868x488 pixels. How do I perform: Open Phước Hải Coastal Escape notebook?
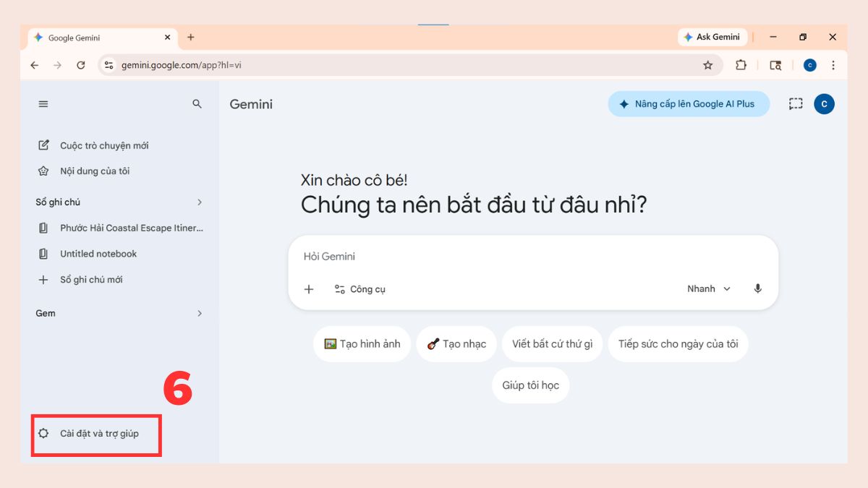[x=121, y=228]
